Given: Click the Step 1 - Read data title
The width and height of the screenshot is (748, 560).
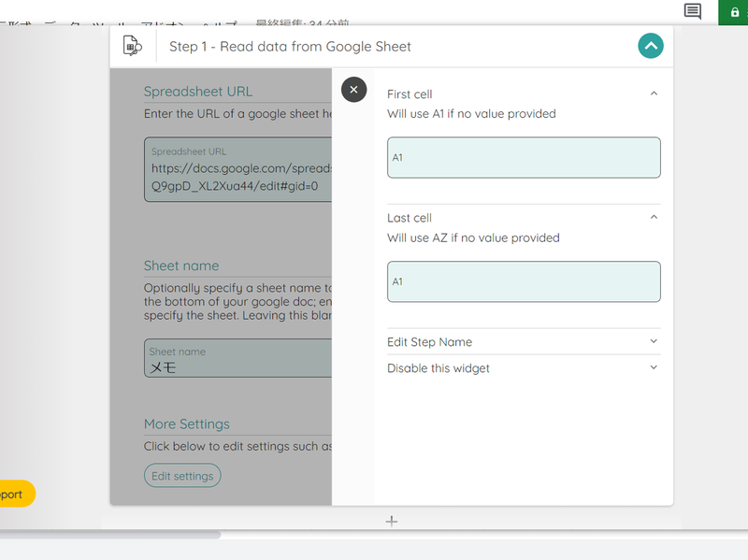Looking at the screenshot, I should coord(290,46).
